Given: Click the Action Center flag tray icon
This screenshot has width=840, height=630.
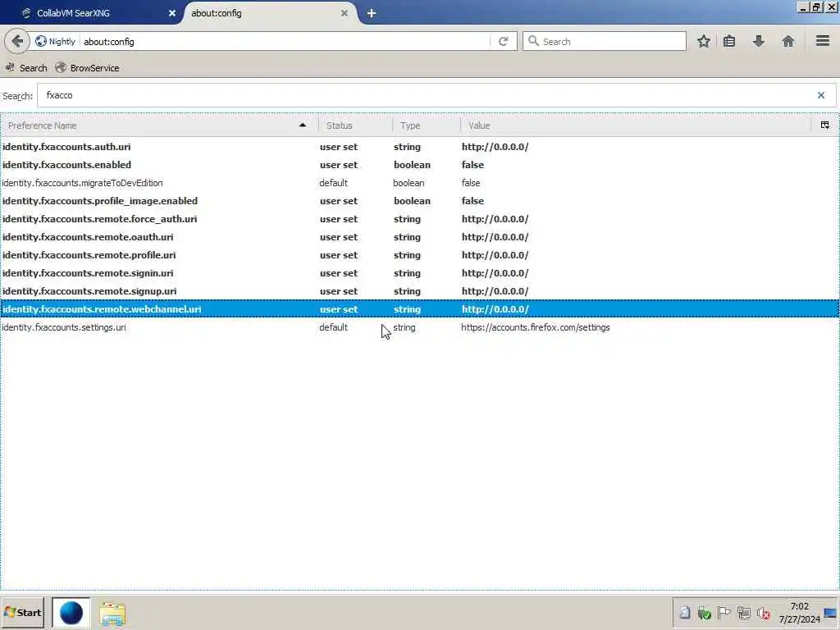Looking at the screenshot, I should click(x=724, y=613).
